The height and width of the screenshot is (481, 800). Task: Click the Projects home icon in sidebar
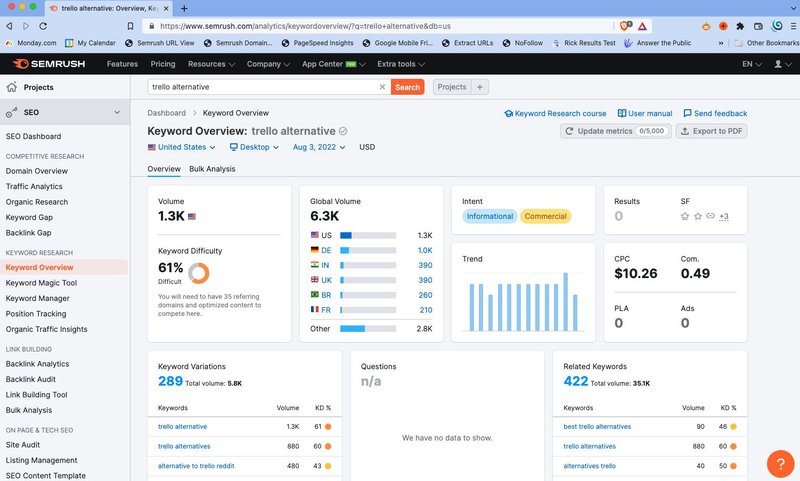12,87
